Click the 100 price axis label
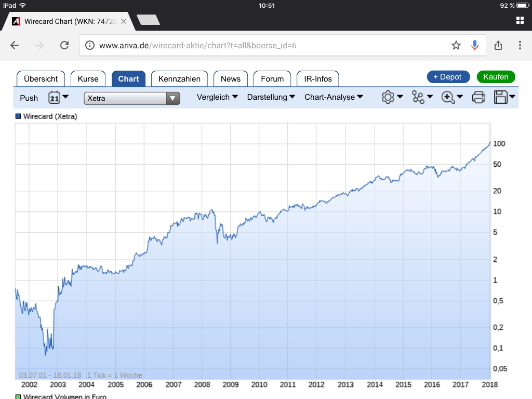 (499, 143)
